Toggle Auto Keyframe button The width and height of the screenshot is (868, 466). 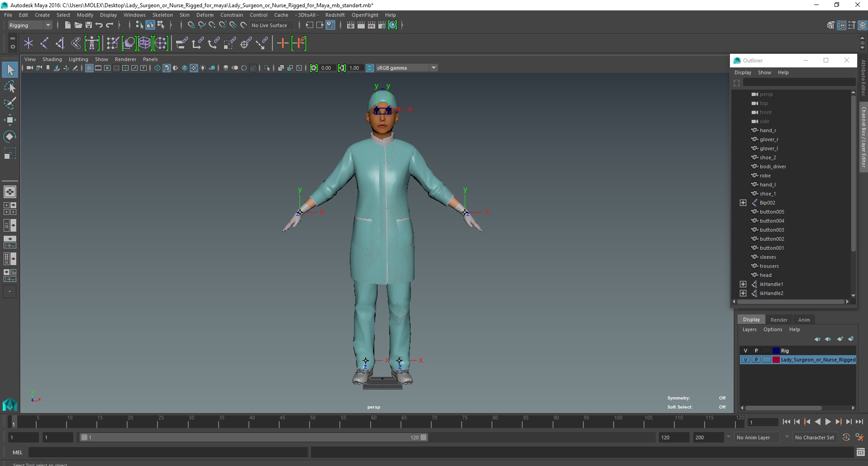click(846, 437)
